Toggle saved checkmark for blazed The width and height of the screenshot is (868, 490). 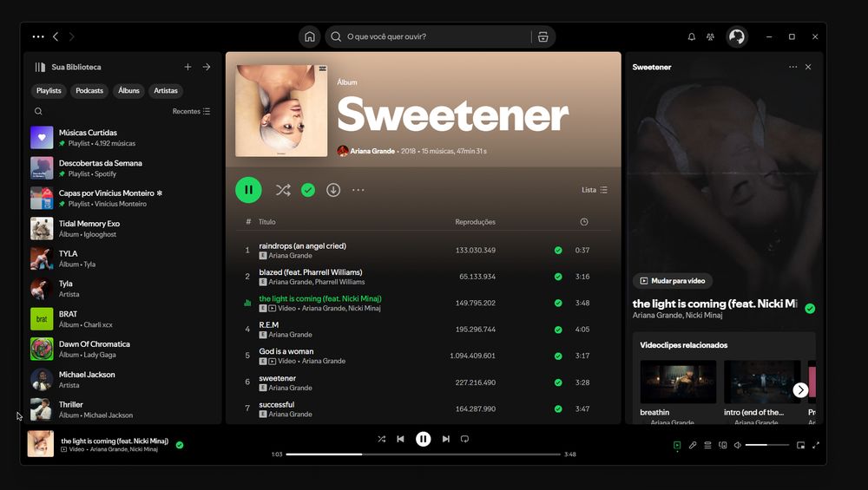pos(558,277)
